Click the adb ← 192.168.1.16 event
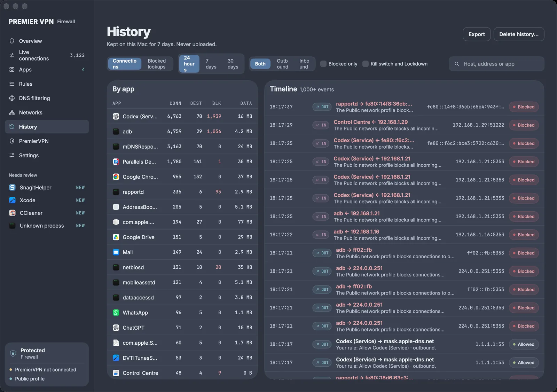Image resolution: width=557 pixels, height=392 pixels. pos(404,235)
